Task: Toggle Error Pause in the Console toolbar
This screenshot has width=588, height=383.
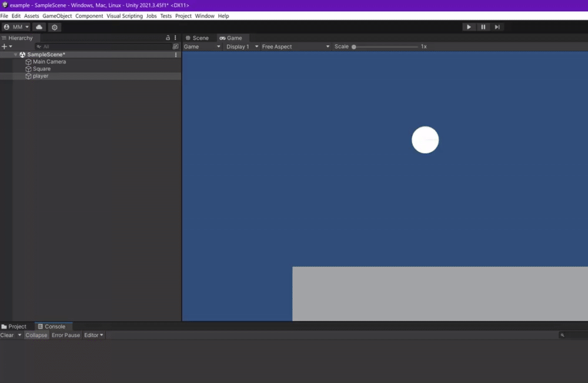Action: (x=65, y=335)
